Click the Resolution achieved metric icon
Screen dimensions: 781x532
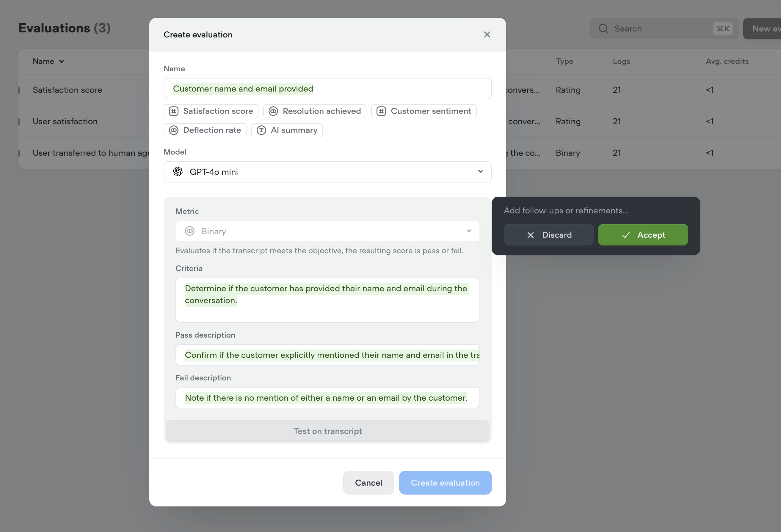[x=274, y=111]
